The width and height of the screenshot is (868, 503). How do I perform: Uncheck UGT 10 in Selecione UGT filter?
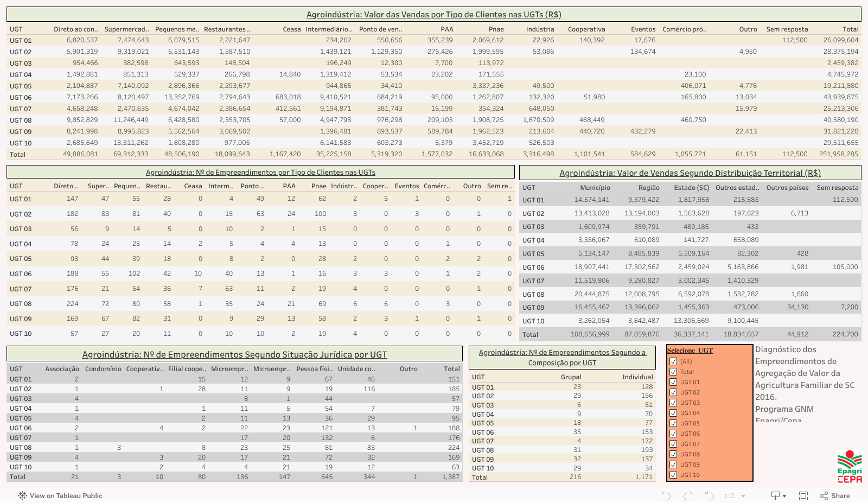click(673, 475)
